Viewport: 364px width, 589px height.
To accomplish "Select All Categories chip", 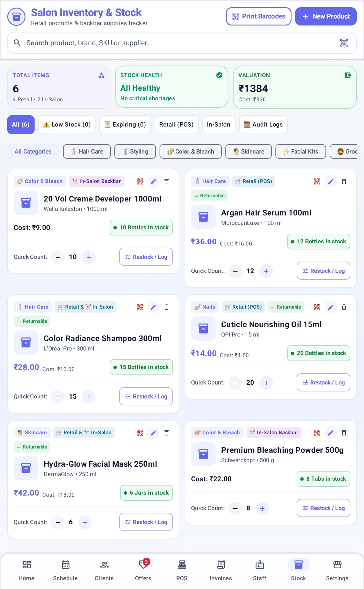I will click(x=33, y=151).
